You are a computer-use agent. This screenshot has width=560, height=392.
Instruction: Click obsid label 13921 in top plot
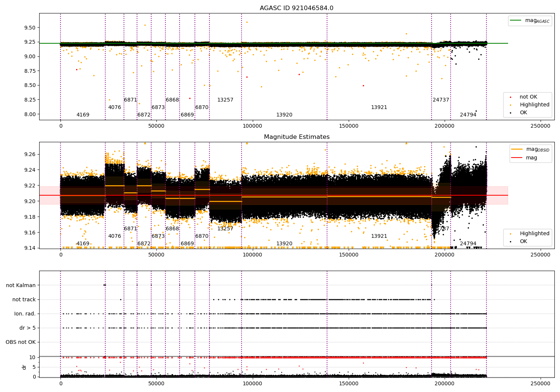coord(379,108)
